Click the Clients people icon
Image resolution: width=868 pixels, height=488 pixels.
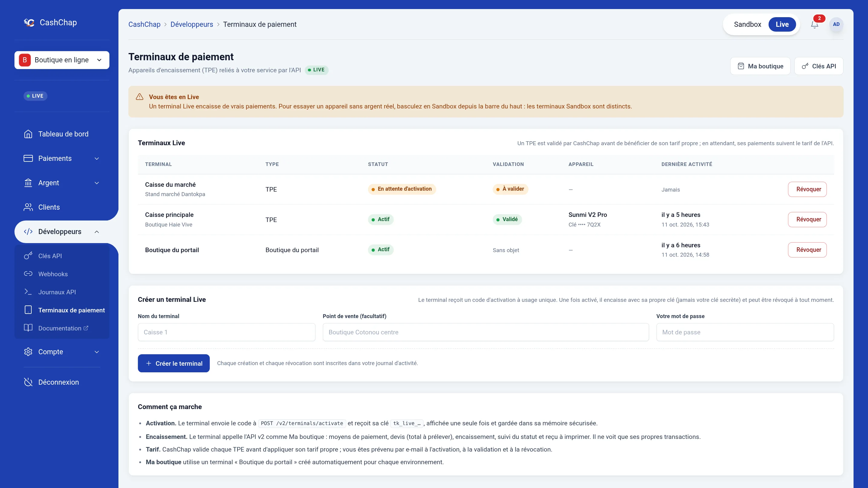(28, 207)
